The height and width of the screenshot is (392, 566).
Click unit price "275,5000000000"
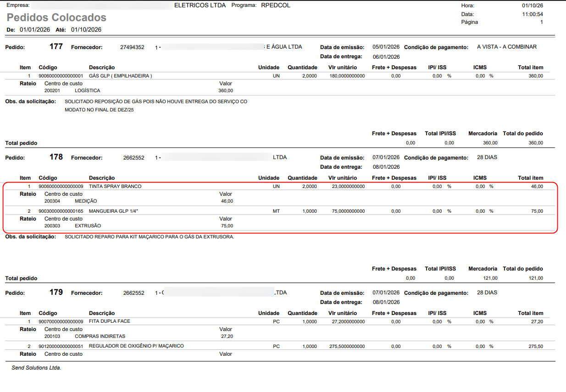click(x=347, y=347)
